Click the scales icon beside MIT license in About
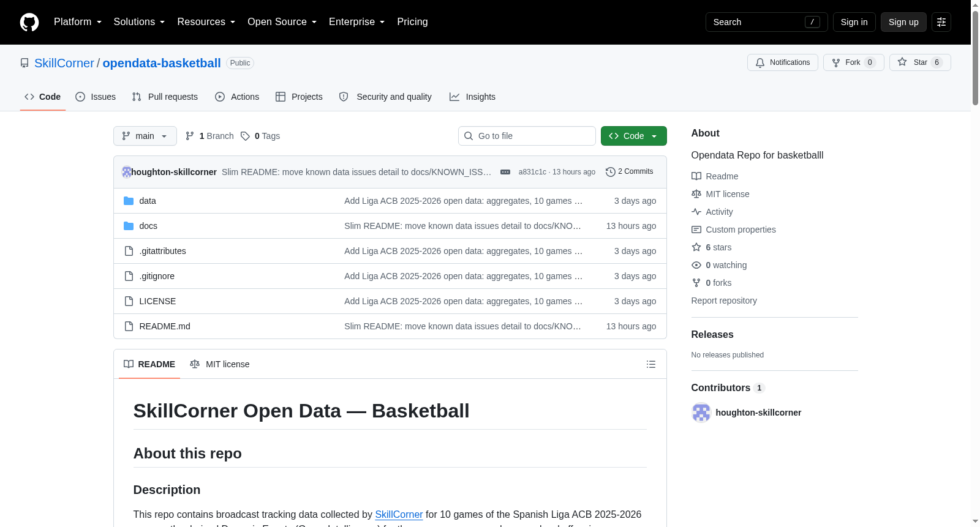This screenshot has height=527, width=980. [x=696, y=194]
